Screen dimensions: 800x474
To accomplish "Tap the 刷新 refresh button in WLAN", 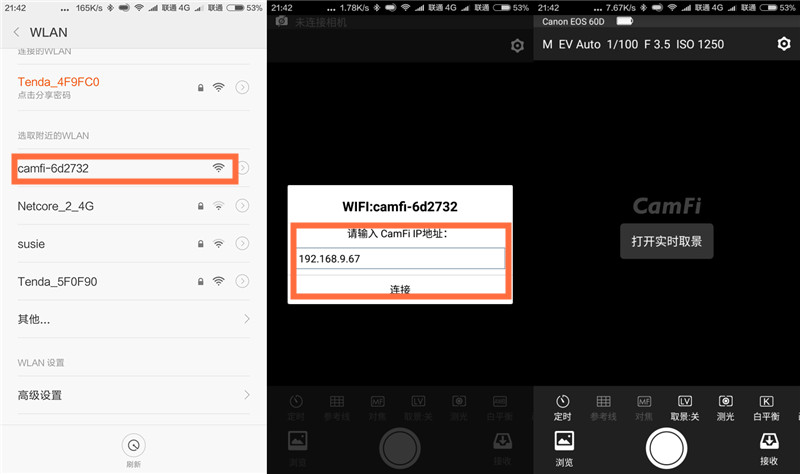I will [x=134, y=450].
